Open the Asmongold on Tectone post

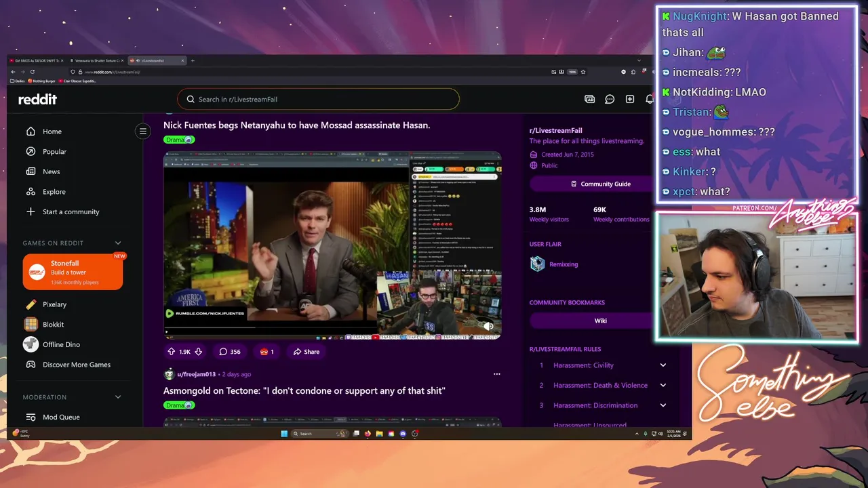coord(304,391)
